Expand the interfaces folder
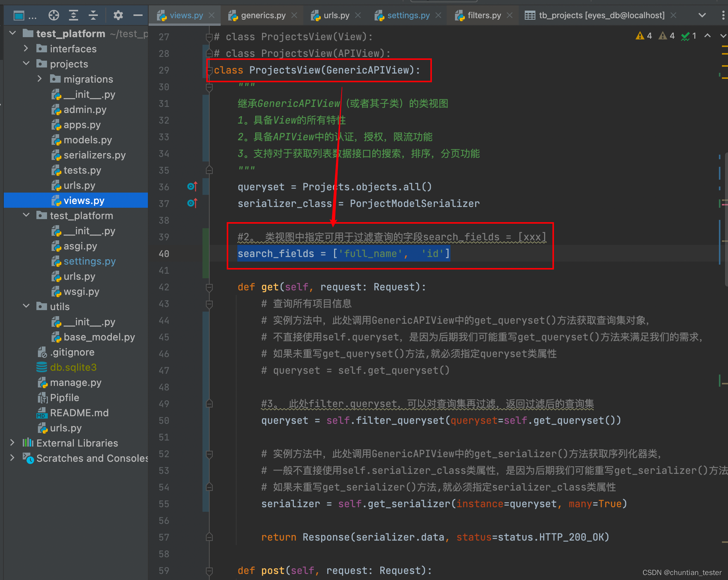728x580 pixels. (x=26, y=49)
